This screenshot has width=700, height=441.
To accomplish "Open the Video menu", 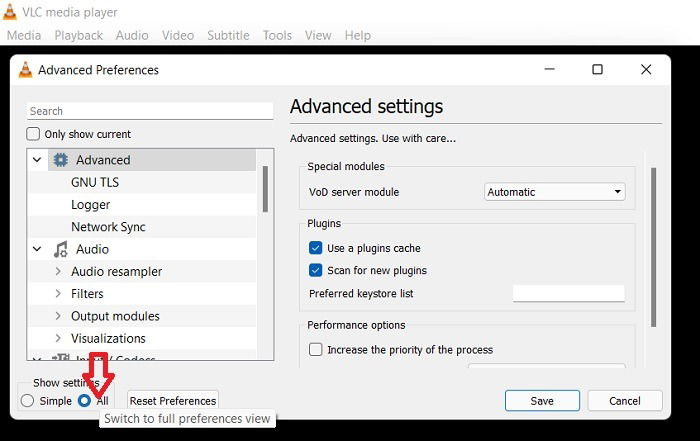I will (178, 35).
